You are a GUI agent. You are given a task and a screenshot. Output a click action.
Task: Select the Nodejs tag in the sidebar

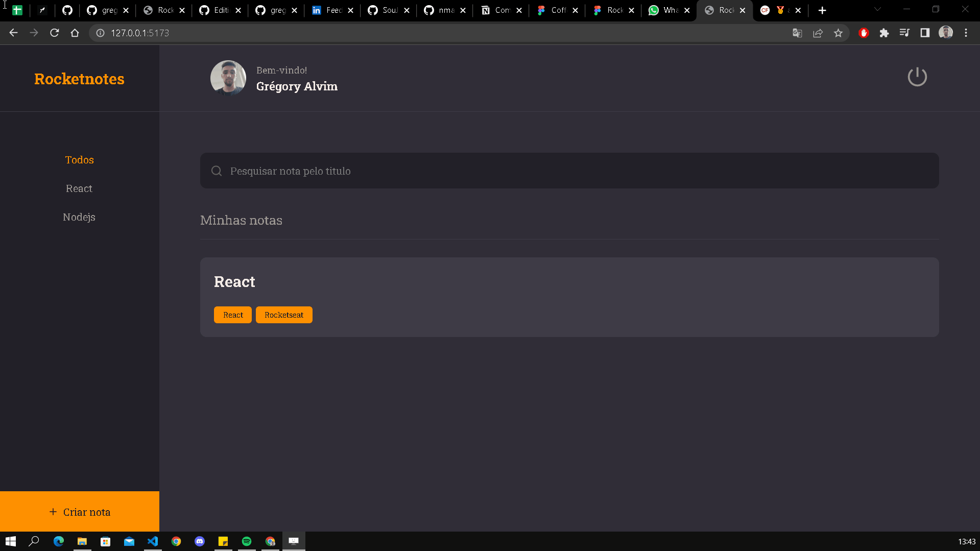point(79,217)
